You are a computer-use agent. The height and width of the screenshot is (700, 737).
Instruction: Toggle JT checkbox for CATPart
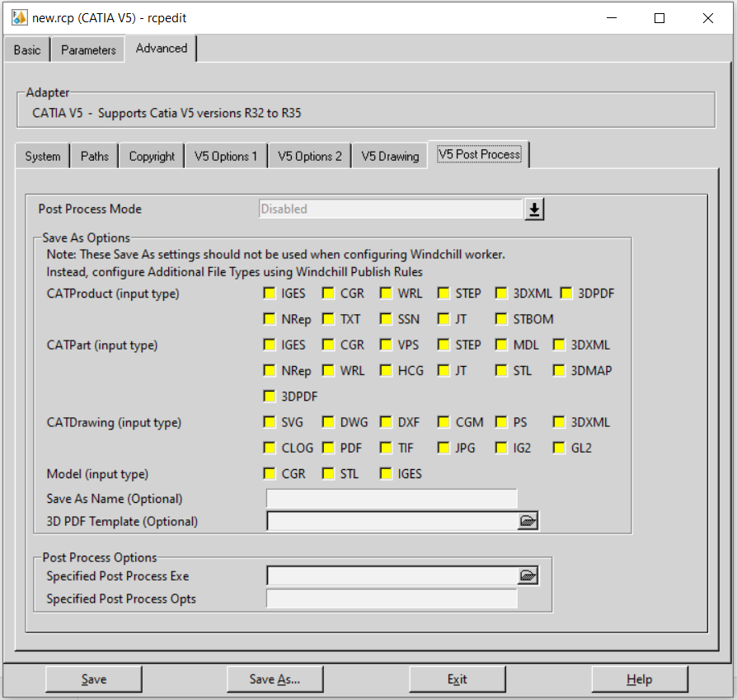coord(444,370)
